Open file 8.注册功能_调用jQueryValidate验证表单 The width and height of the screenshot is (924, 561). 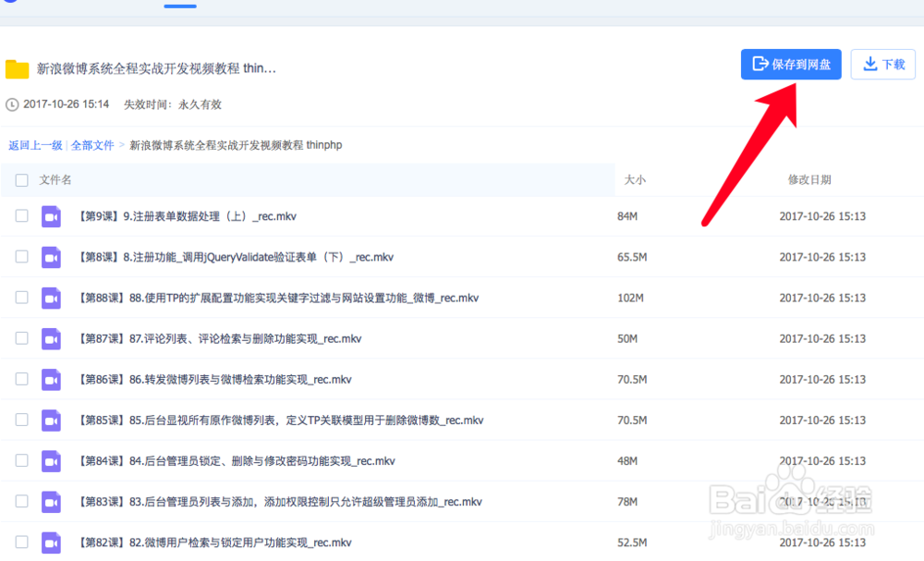point(236,257)
